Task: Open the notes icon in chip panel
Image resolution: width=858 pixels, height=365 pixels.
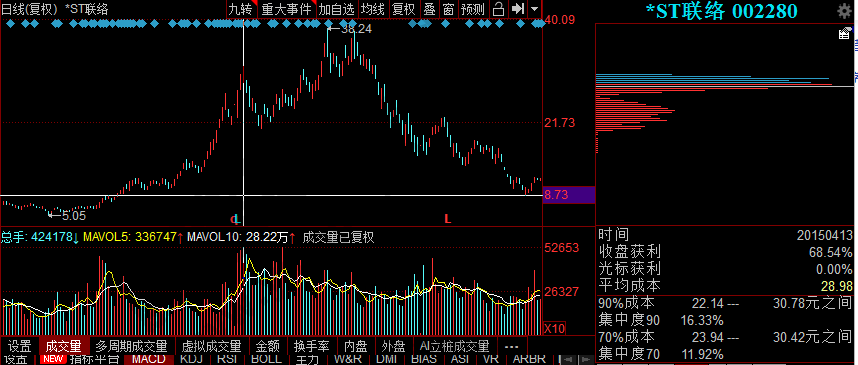Action: click(x=845, y=34)
